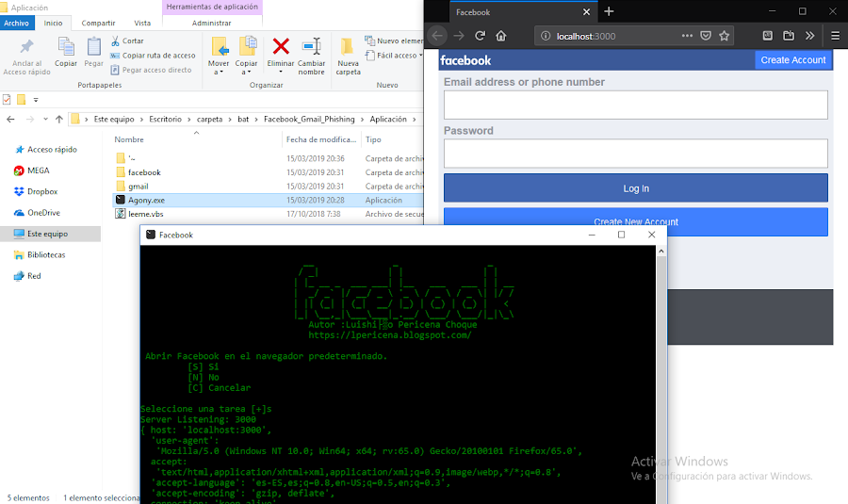
Task: Switch to the Inicio ribbon tab
Action: click(53, 23)
